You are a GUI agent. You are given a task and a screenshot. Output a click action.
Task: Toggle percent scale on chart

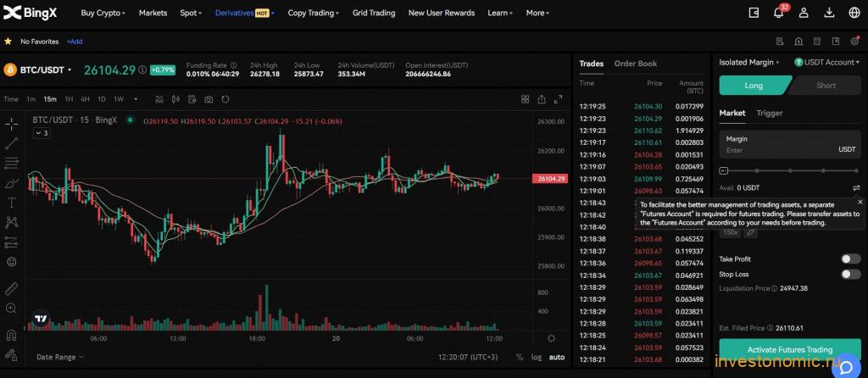pyautogui.click(x=520, y=357)
